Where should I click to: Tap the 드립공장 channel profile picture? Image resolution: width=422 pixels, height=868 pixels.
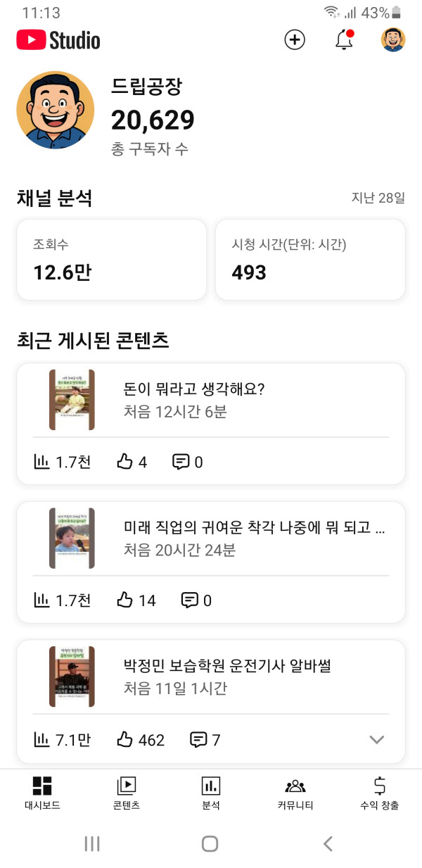point(56,110)
